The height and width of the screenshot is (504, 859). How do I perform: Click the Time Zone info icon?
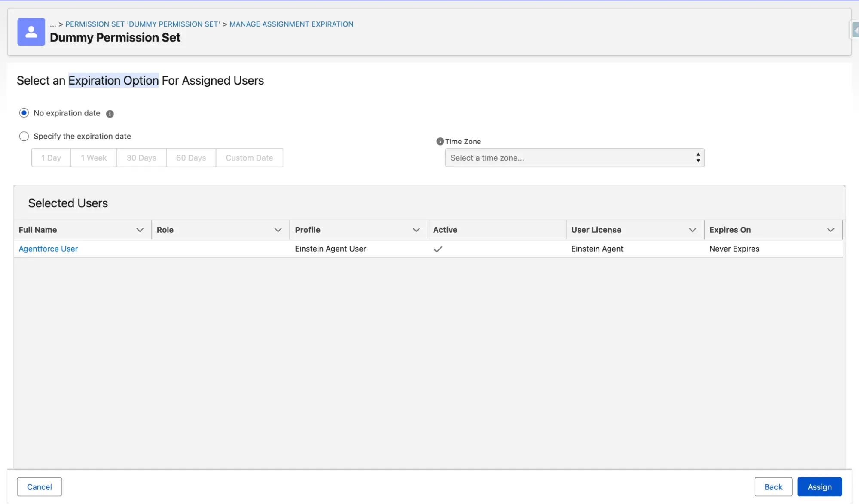pyautogui.click(x=440, y=141)
